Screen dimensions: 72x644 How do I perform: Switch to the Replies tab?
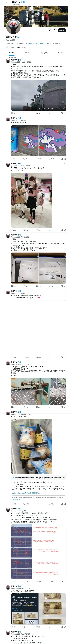click(27, 53)
